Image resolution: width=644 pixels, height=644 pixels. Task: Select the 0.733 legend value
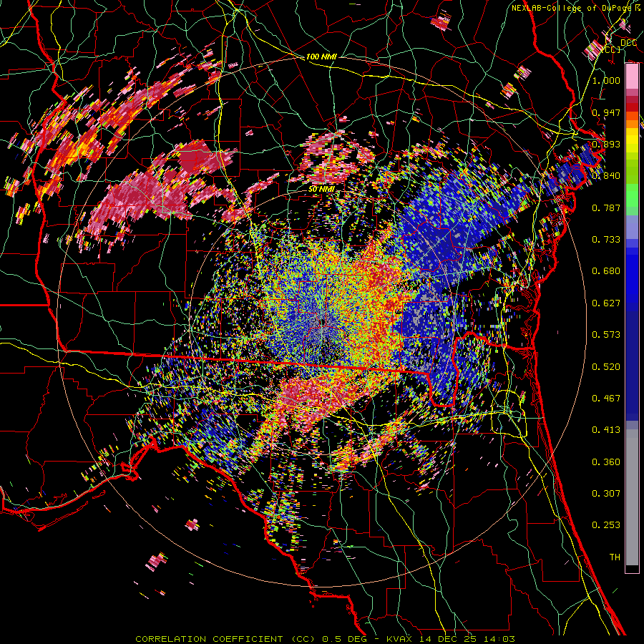point(606,240)
